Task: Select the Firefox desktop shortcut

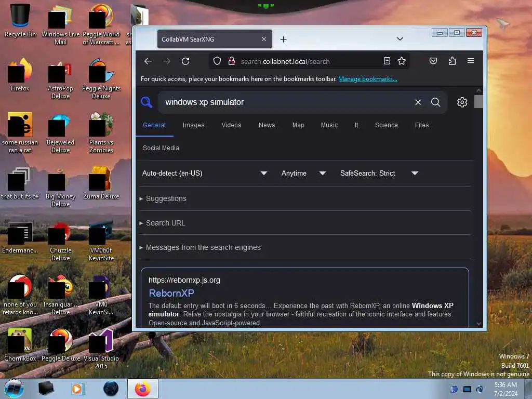Action: [x=20, y=75]
